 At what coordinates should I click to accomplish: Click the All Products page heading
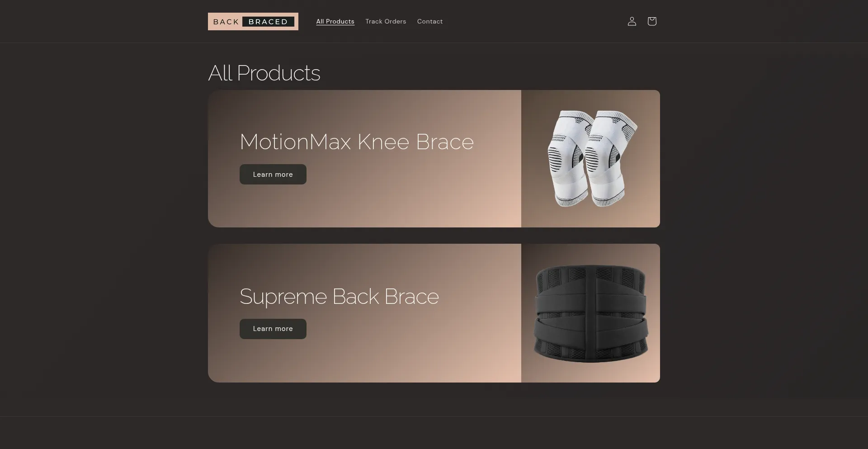point(264,73)
